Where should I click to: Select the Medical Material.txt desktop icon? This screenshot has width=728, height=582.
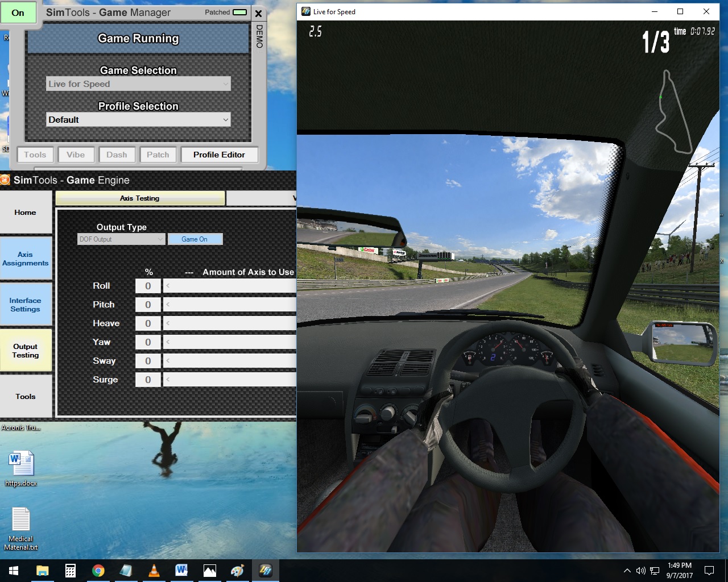pyautogui.click(x=21, y=529)
